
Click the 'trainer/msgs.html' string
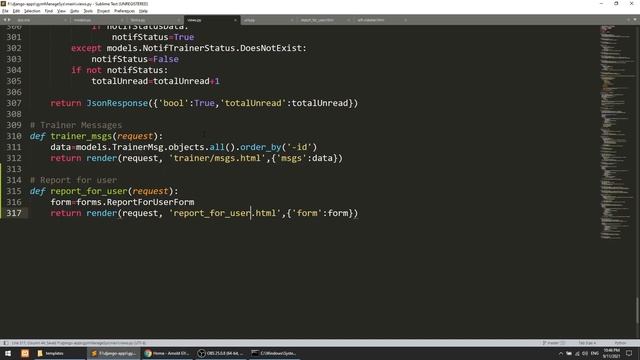217,158
